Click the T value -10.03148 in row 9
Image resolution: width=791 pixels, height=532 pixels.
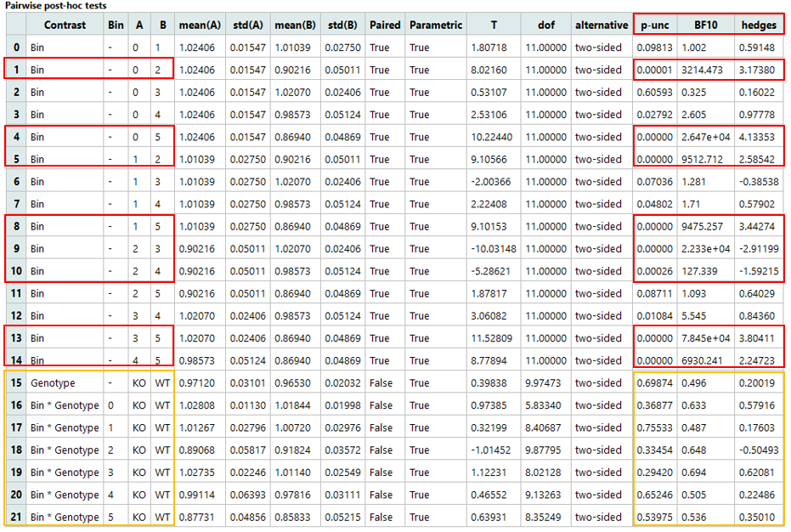(494, 248)
